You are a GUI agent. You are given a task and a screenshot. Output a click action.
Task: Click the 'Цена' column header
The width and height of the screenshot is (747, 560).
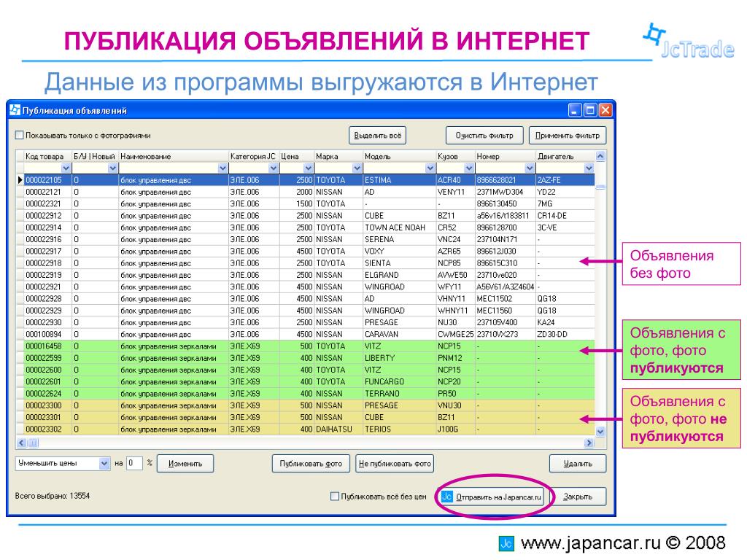[296, 156]
